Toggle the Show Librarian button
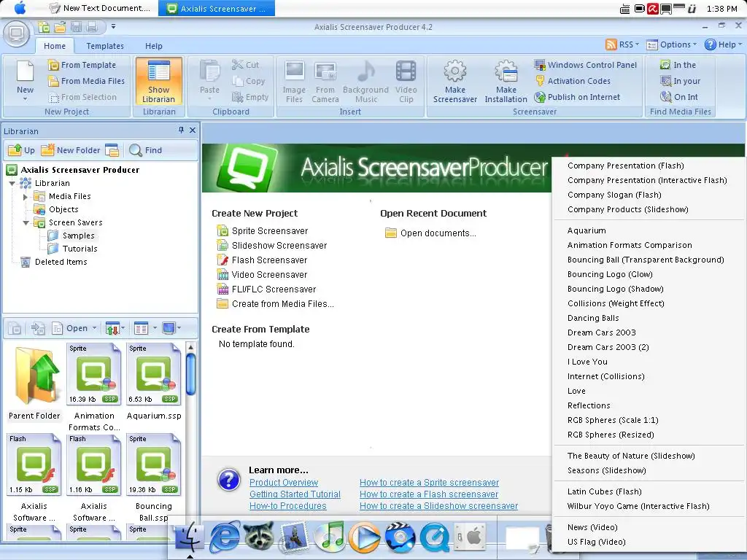This screenshot has width=747, height=560. pyautogui.click(x=158, y=81)
